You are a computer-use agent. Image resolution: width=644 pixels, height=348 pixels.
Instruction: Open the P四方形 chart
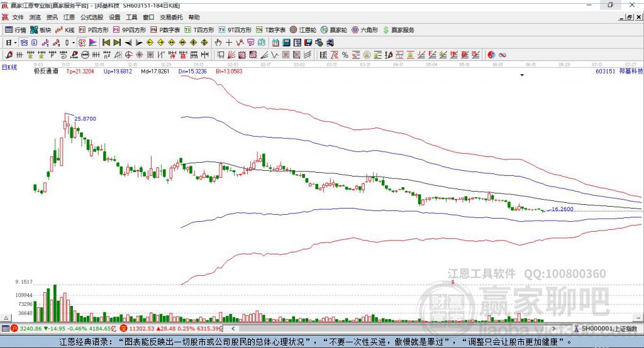(x=94, y=30)
